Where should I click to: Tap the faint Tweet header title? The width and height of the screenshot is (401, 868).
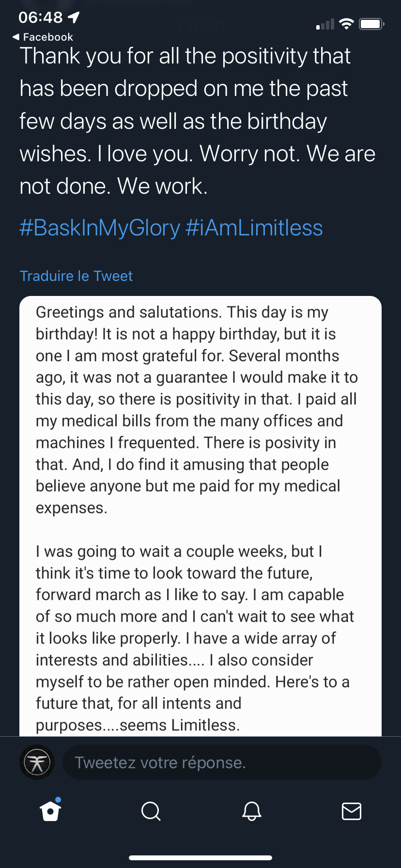(201, 26)
